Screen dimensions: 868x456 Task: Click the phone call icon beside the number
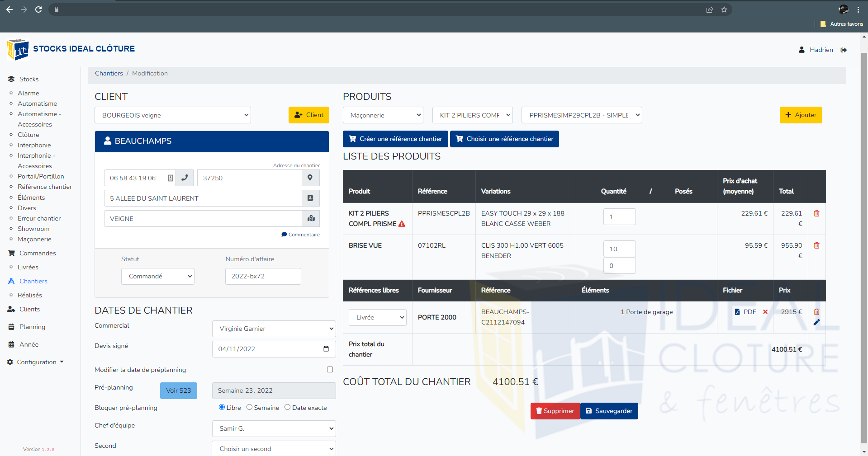click(x=185, y=178)
